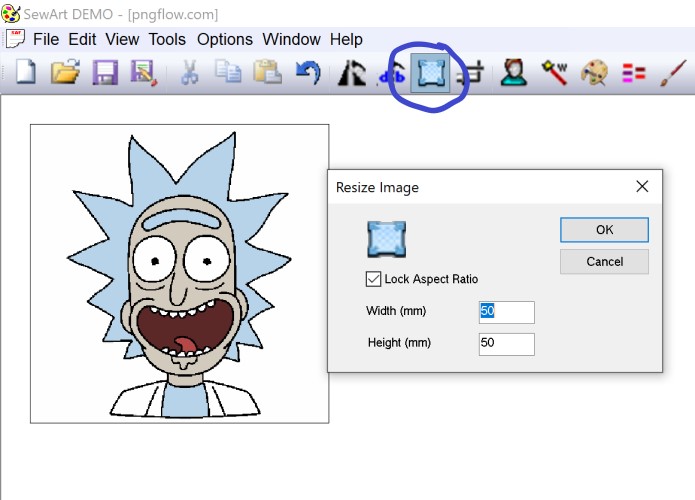The image size is (695, 500).
Task: Save with the floppy disk icon
Action: click(x=105, y=72)
